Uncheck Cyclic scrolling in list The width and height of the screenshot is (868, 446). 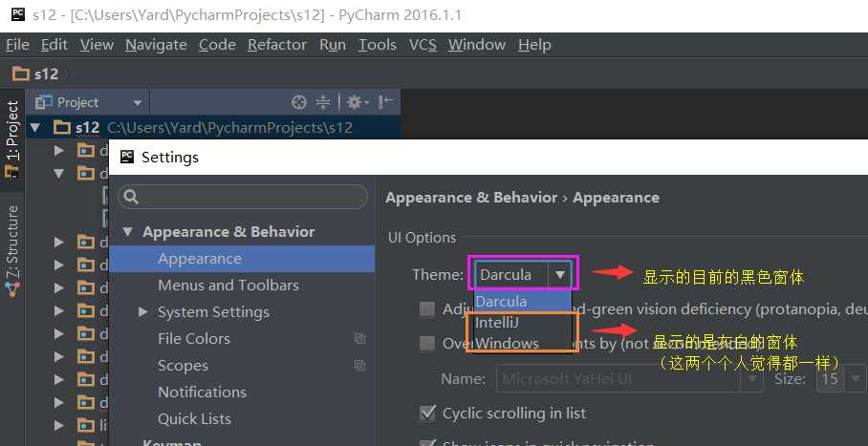click(427, 413)
